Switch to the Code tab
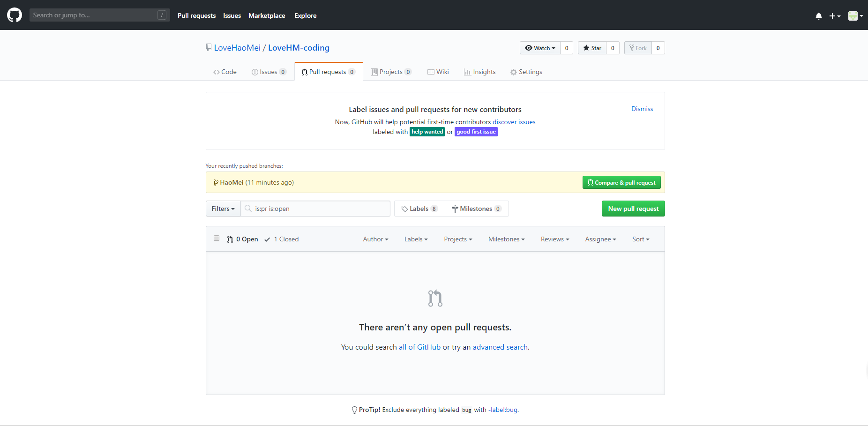Image resolution: width=868 pixels, height=426 pixels. pyautogui.click(x=225, y=72)
